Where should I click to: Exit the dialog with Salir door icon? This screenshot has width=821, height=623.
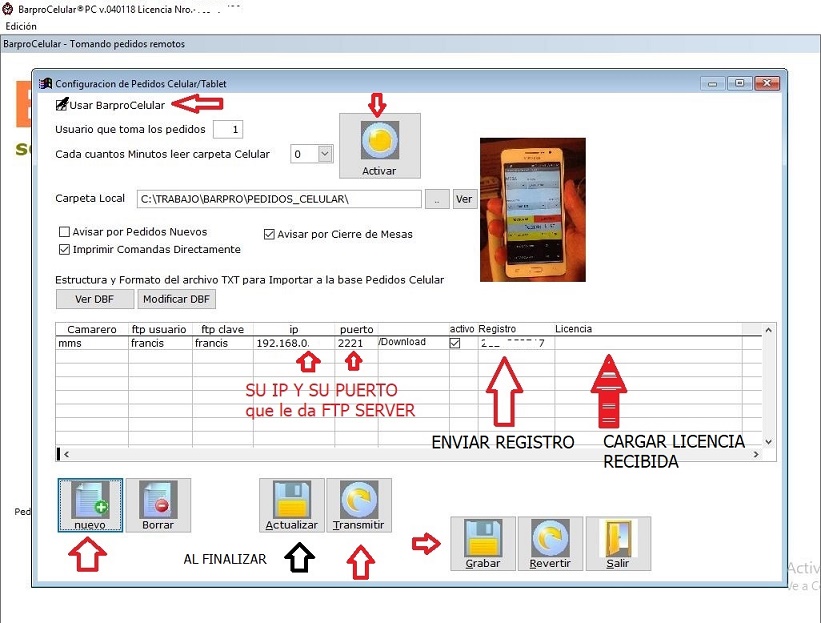point(618,543)
